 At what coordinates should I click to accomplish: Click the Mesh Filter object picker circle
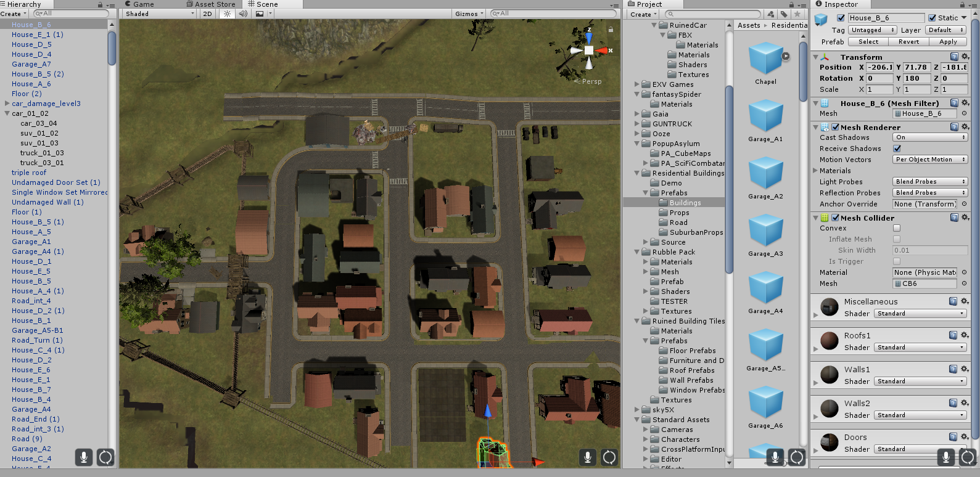coord(964,113)
